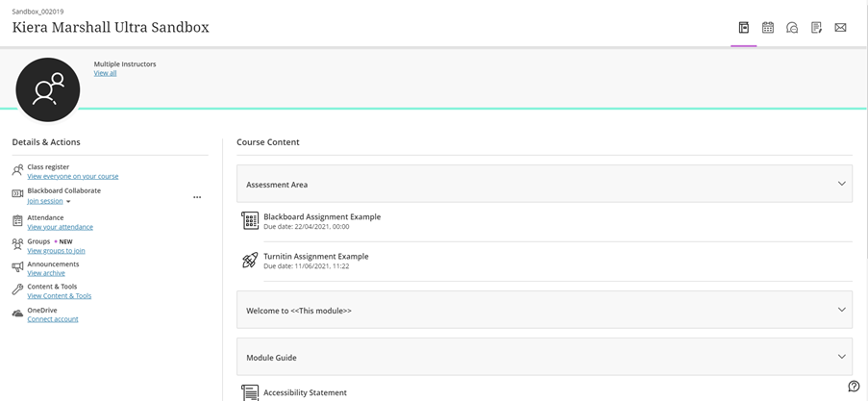The width and height of the screenshot is (868, 401).
Task: Click the help question mark icon
Action: [x=854, y=386]
